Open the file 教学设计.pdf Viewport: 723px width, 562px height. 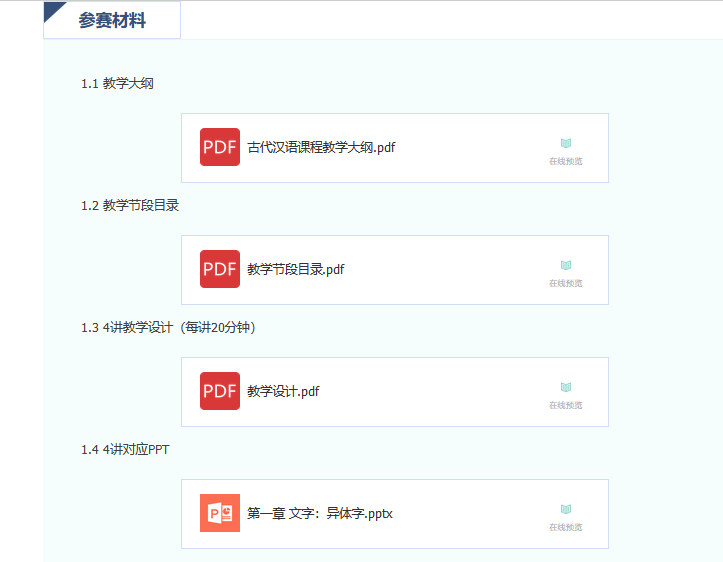[x=283, y=391]
